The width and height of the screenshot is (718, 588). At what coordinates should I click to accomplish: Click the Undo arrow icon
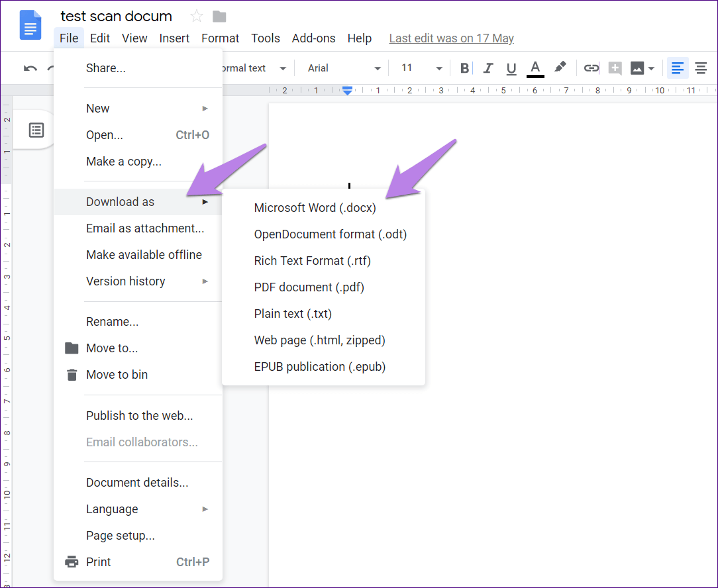(x=30, y=68)
